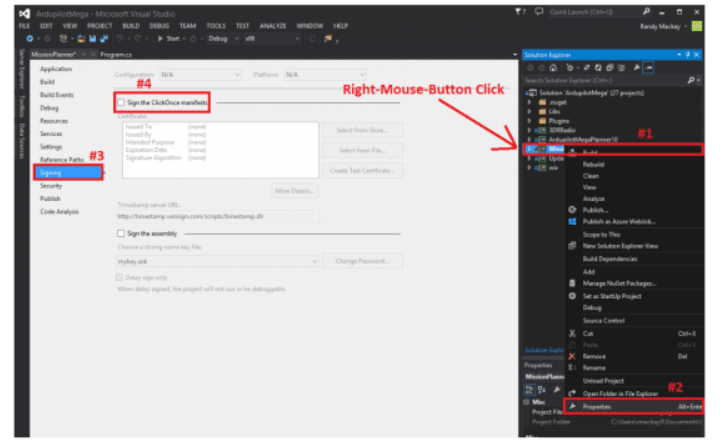Image resolution: width=721 pixels, height=443 pixels.
Task: Open the ANALYZE menu
Action: [x=273, y=26]
